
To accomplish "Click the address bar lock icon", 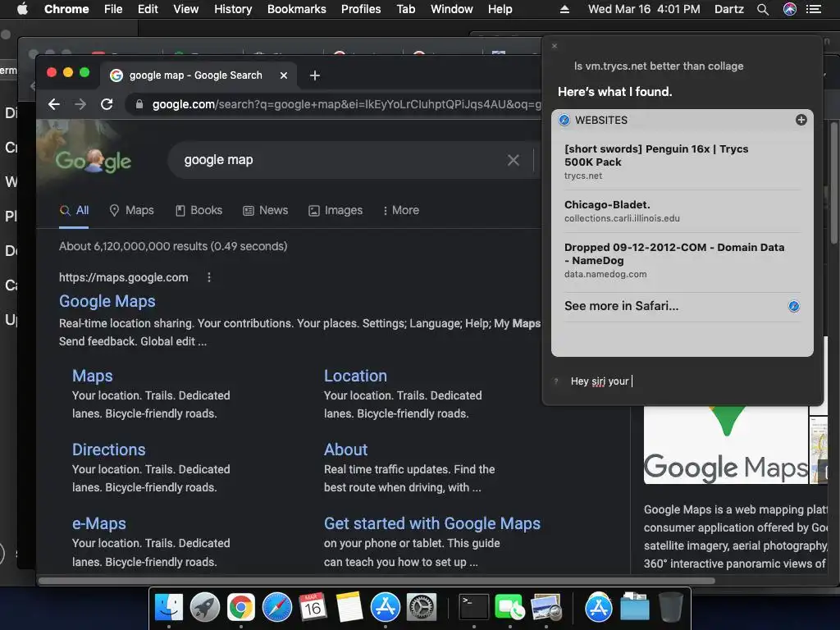I will point(139,104).
